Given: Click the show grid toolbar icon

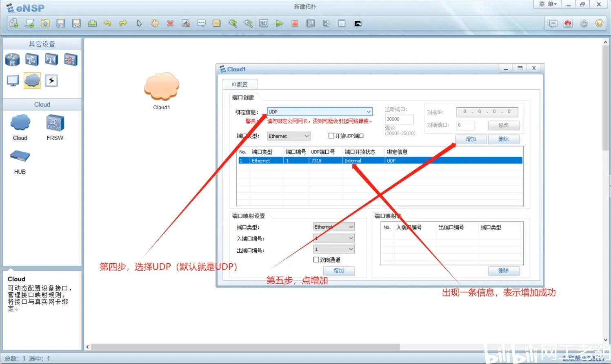Looking at the screenshot, I should 342,23.
